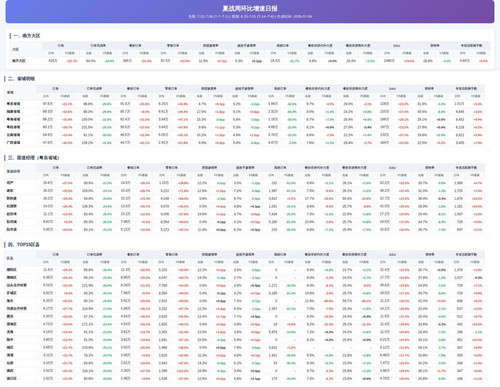Click the 四、TOP15区县 section heading
Screen dimensions: 500x387
pos(24,245)
